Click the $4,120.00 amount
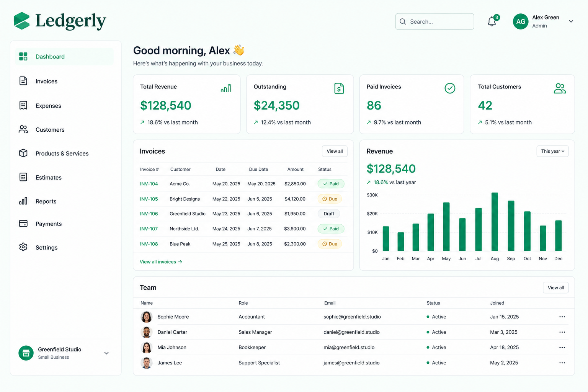588x392 pixels. 295,199
